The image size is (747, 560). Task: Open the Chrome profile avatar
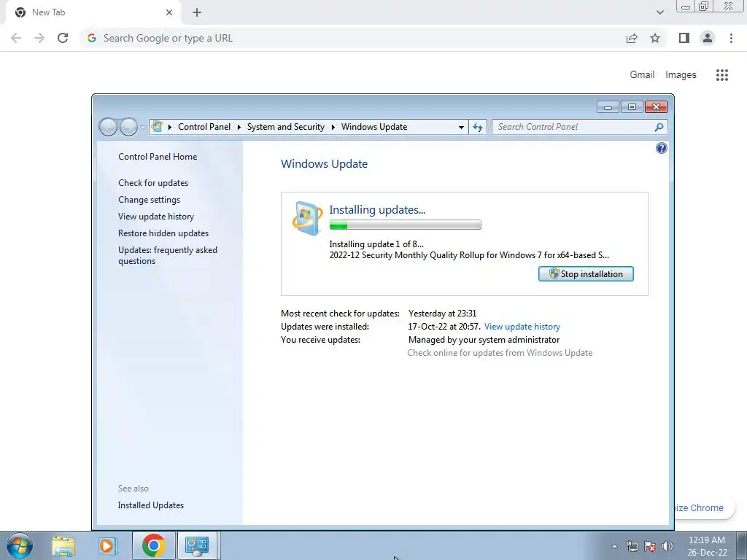[x=708, y=38]
